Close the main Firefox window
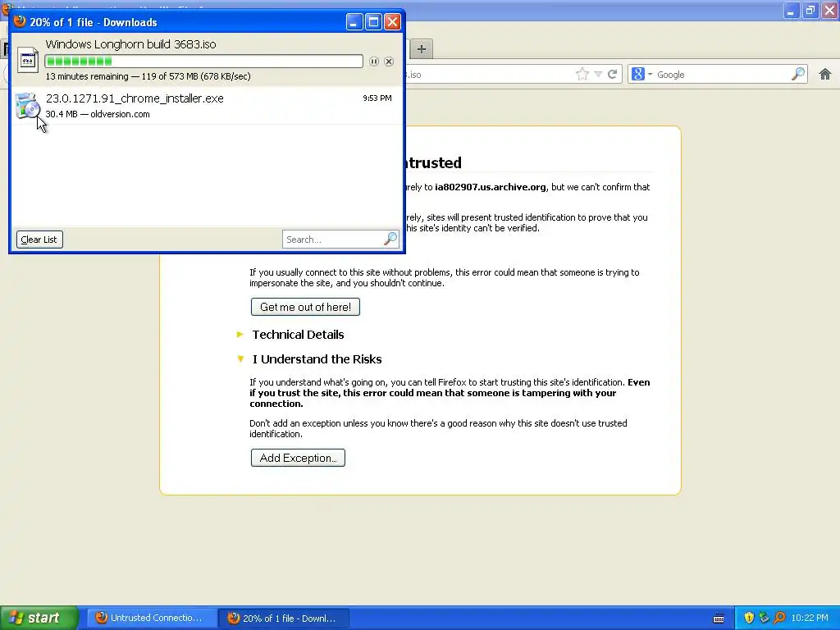This screenshot has height=630, width=840. click(x=830, y=10)
